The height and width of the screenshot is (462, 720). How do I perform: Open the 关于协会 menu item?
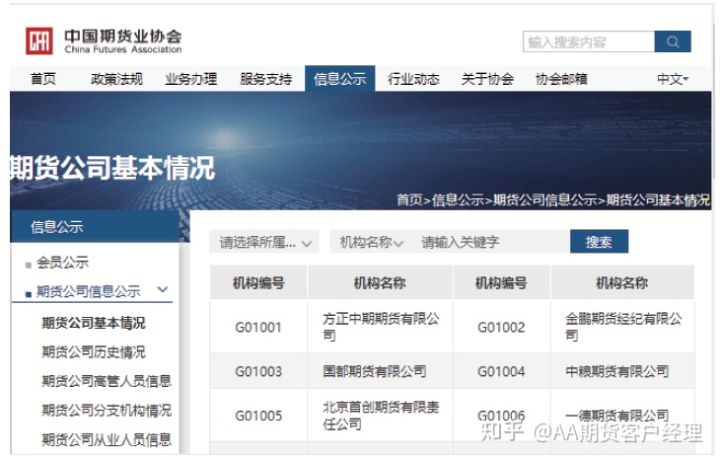coord(487,79)
